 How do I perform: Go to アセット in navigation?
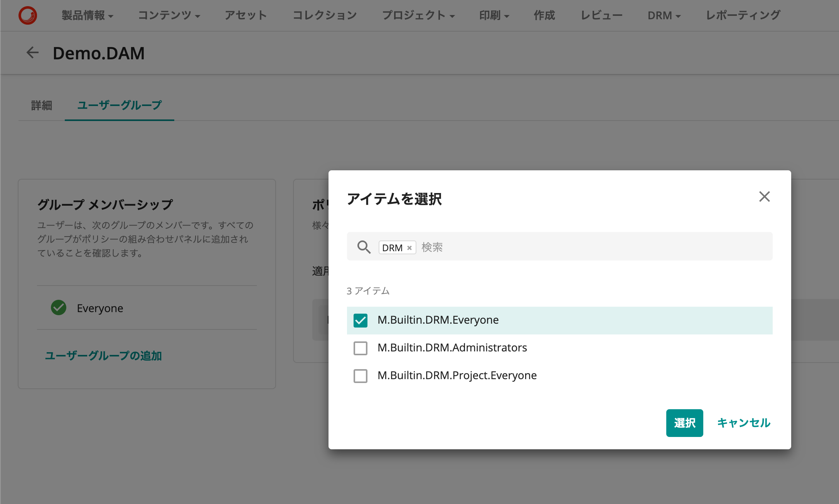(246, 15)
